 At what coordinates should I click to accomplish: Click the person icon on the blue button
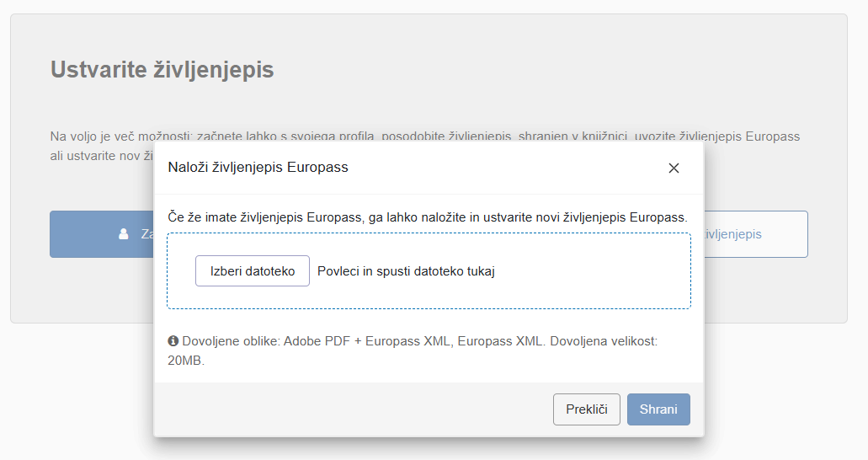(x=124, y=234)
